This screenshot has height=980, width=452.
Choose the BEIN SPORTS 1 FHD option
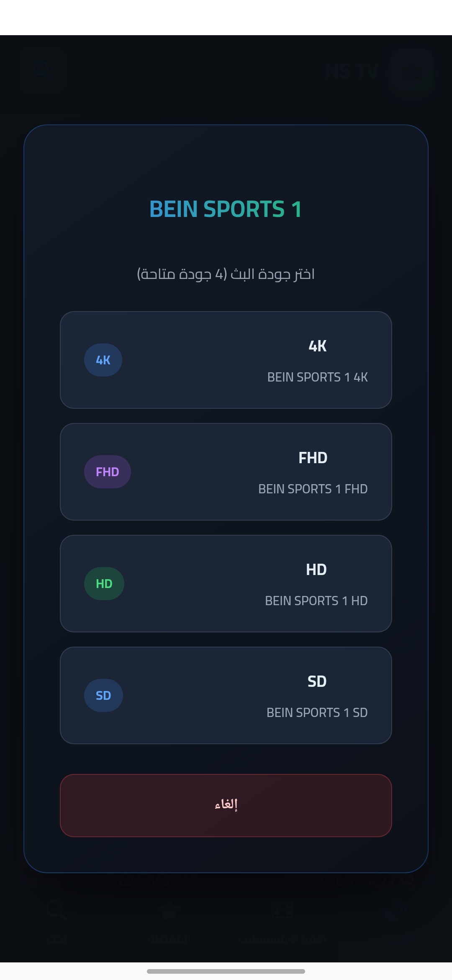226,472
